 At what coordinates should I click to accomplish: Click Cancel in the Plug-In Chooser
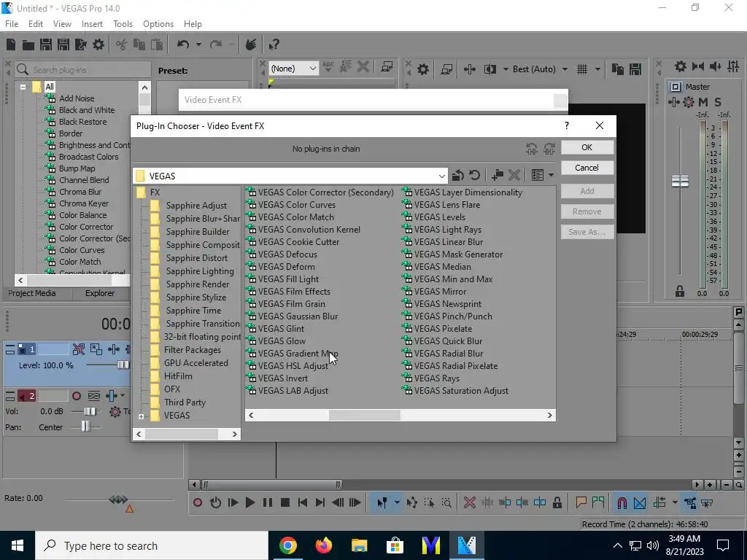(x=587, y=168)
